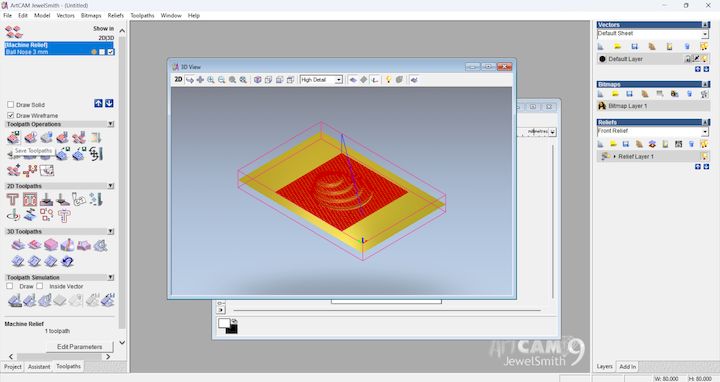Image resolution: width=720 pixels, height=382 pixels.
Task: Click the delete bin icon in Reliefs panel
Action: point(691,144)
